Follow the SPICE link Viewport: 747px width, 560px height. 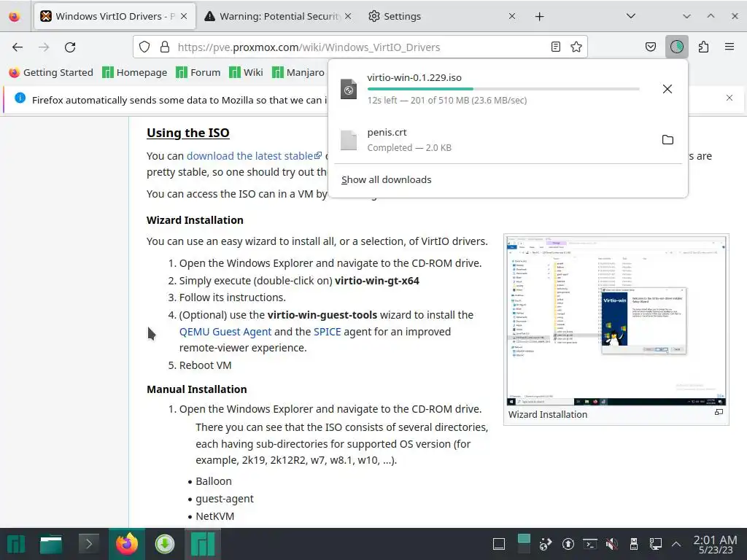328,332
